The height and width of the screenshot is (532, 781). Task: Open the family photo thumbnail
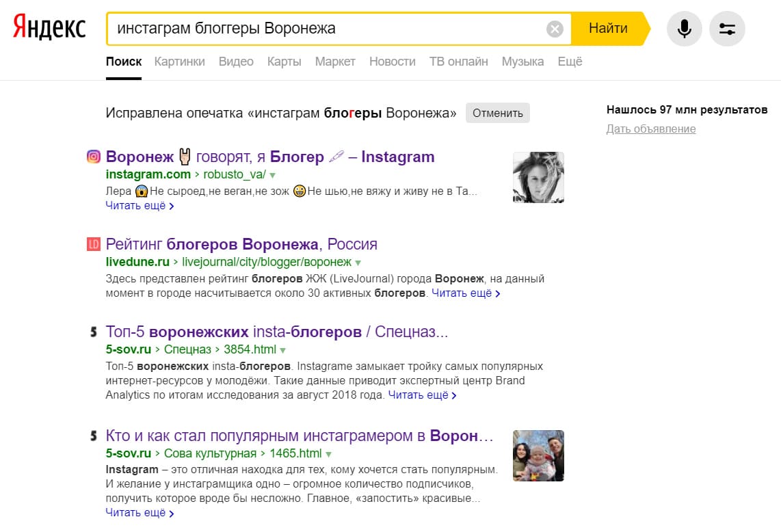538,456
